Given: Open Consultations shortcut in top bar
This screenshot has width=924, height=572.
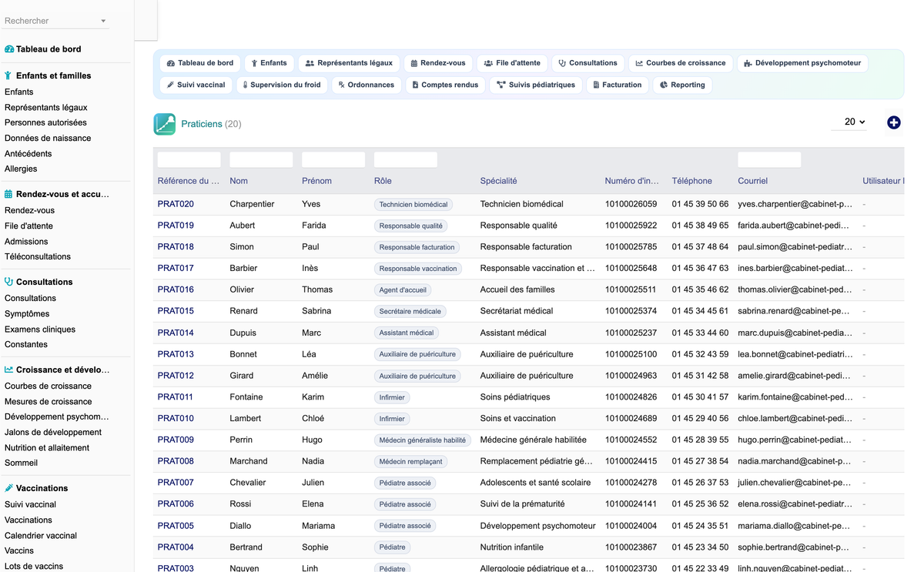Looking at the screenshot, I should pyautogui.click(x=588, y=63).
